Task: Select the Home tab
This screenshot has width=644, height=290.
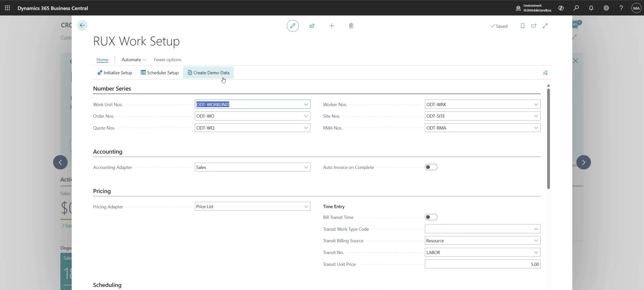Action: pyautogui.click(x=102, y=60)
